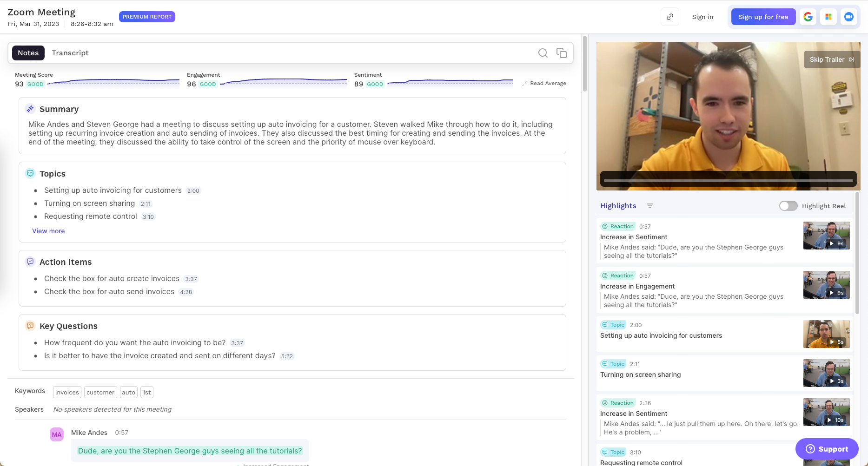Viewport: 868px width, 466px height.
Task: Click the Sentiment trend graph
Action: (x=450, y=82)
